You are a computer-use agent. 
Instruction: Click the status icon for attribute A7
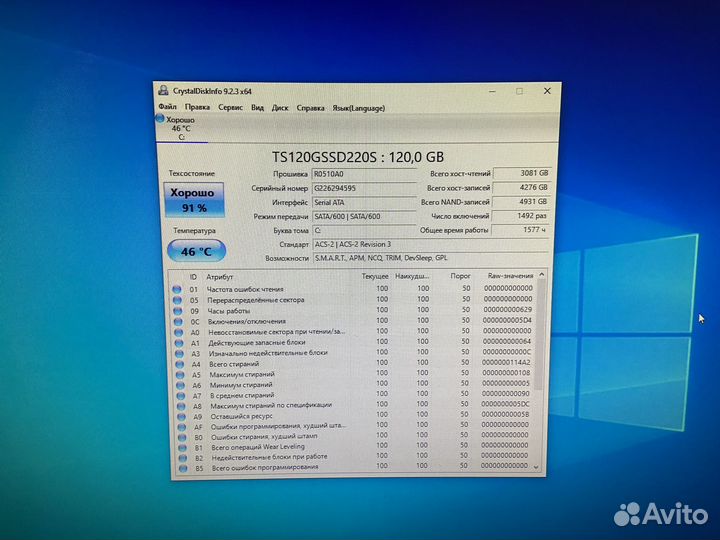pyautogui.click(x=181, y=395)
